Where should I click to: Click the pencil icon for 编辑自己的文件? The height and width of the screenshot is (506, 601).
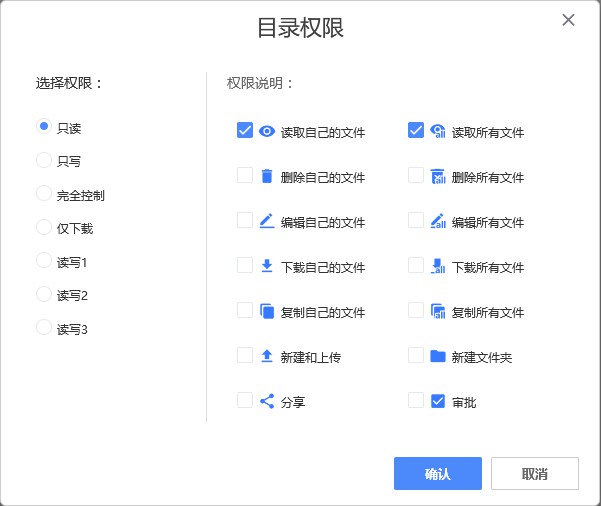267,221
